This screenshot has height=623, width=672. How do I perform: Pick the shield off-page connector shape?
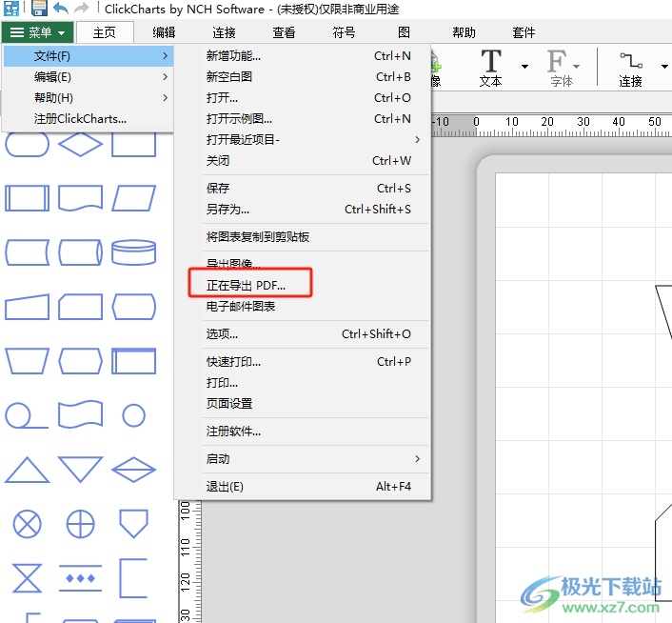pos(133,524)
